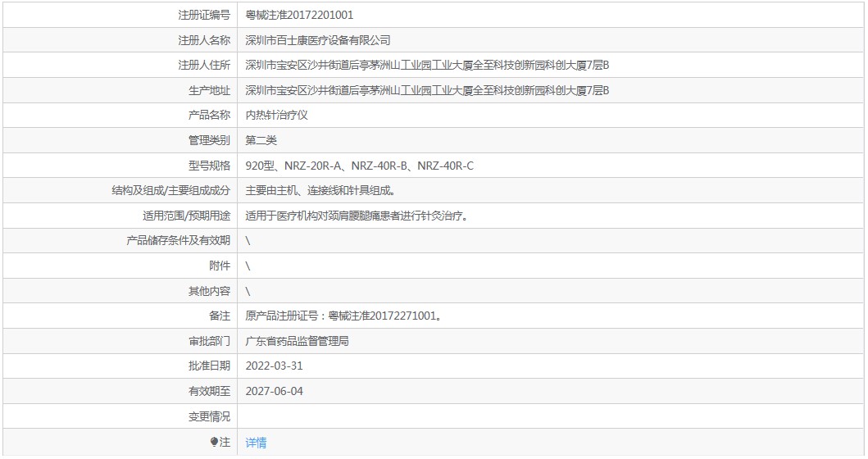Viewport: 868px width, 459px height.
Task: Select registrant name 深圳市百士康医疗设备有限公司
Action: point(318,40)
